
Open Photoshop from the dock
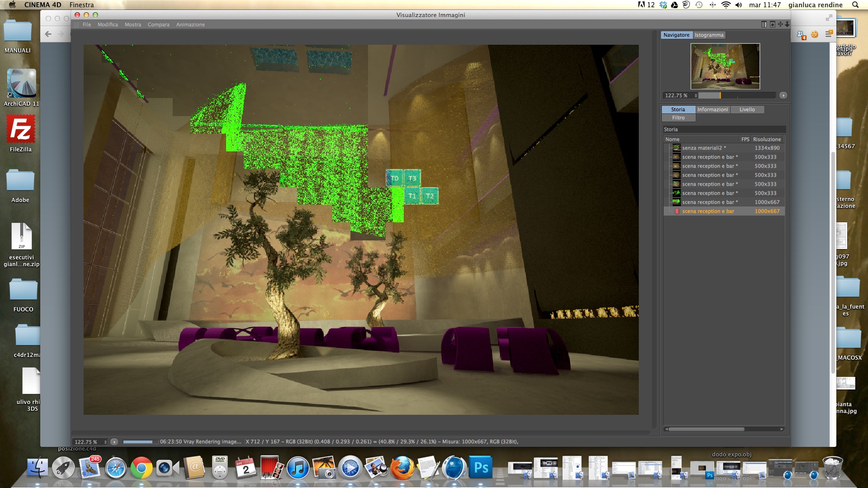481,468
